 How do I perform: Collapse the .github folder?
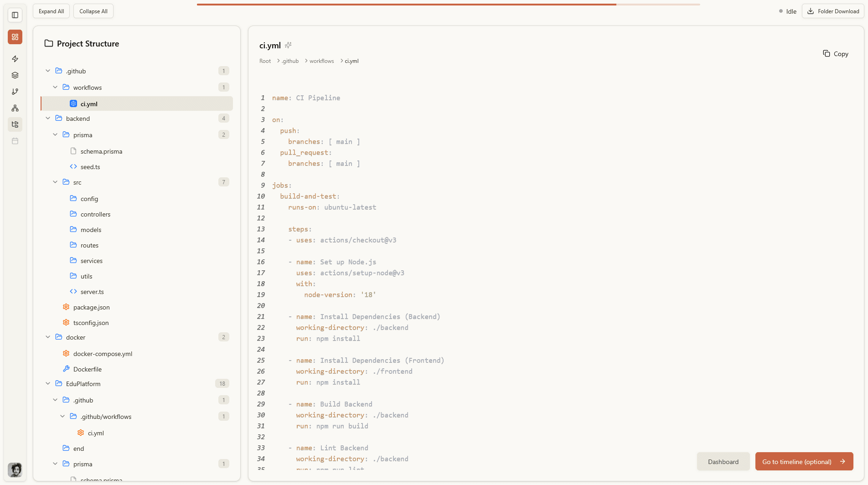[x=48, y=71]
